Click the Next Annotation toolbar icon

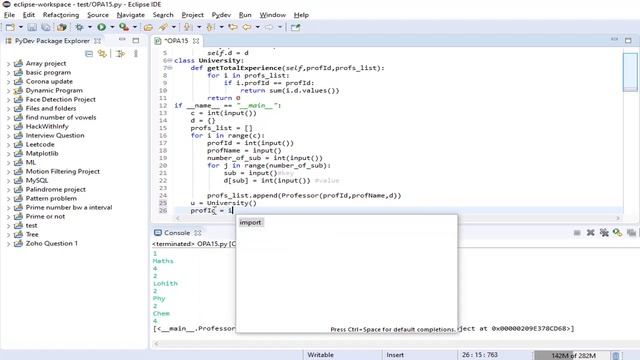[188, 27]
